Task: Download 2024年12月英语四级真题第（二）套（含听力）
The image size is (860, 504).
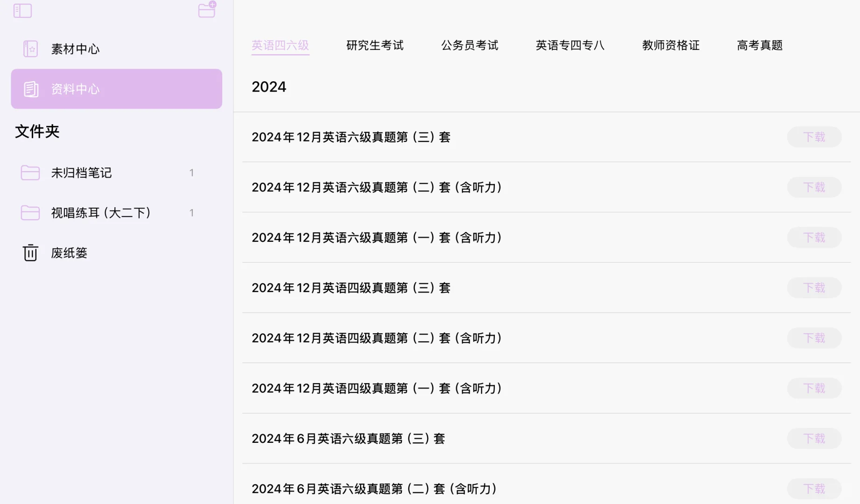Action: [x=814, y=338]
